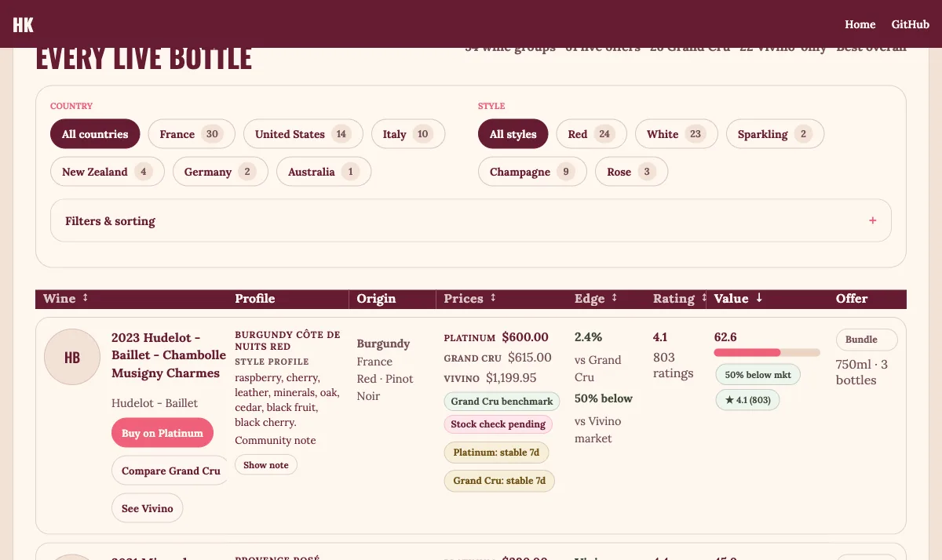Click Show note under Community note
This screenshot has width=942, height=560.
pyautogui.click(x=266, y=464)
